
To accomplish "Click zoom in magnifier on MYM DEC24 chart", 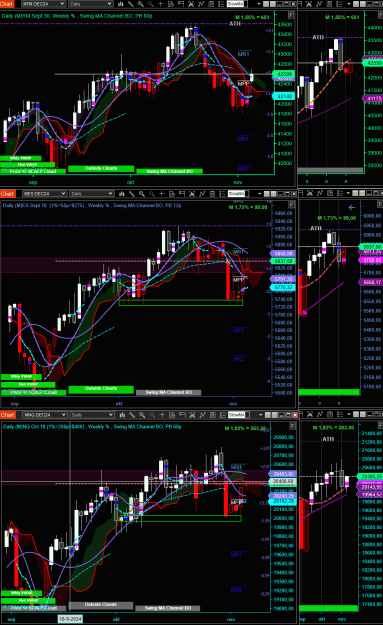I will click(x=141, y=4).
